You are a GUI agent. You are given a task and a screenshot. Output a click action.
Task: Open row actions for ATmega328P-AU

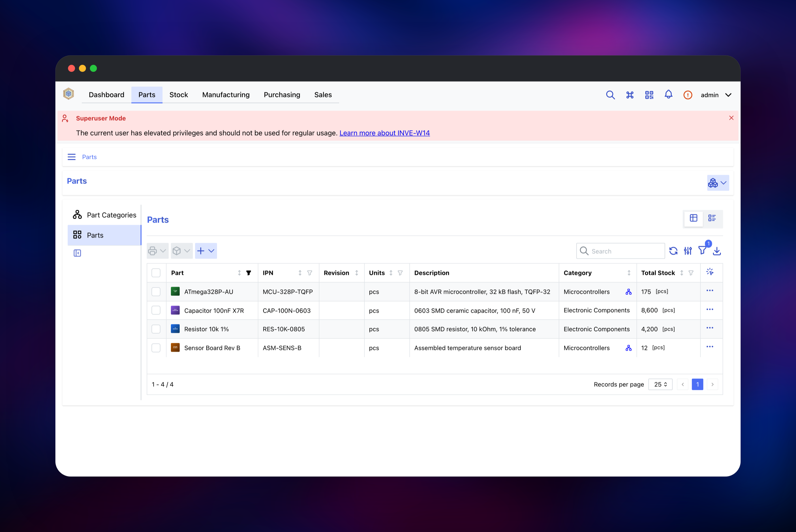710,291
